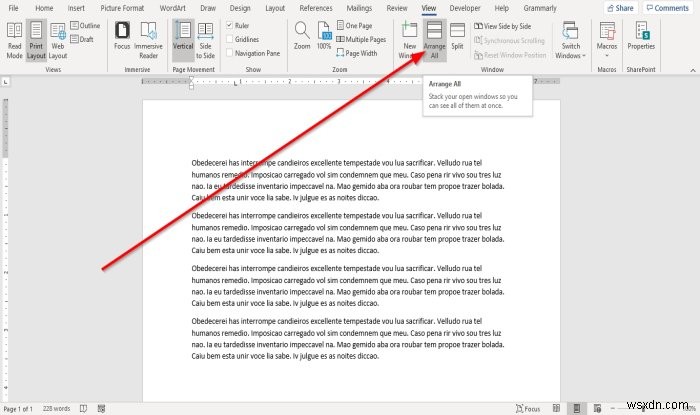
Task: Open the Picture Format tab
Action: pos(122,8)
